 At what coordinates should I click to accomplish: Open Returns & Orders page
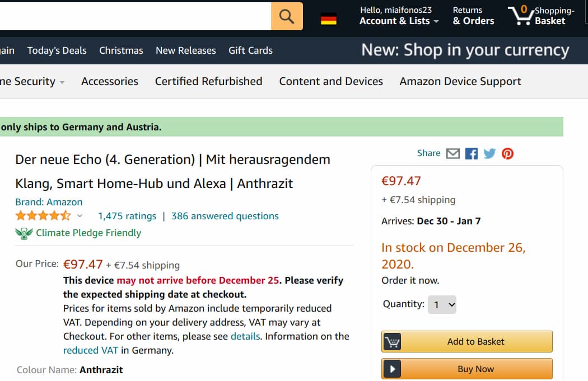[x=473, y=16]
